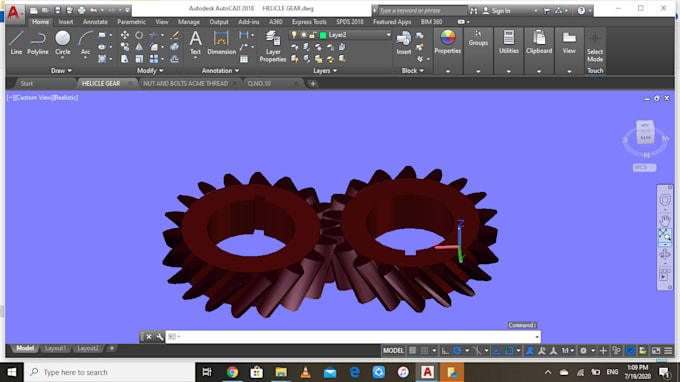Open the Express Tools ribbon tab

(309, 22)
